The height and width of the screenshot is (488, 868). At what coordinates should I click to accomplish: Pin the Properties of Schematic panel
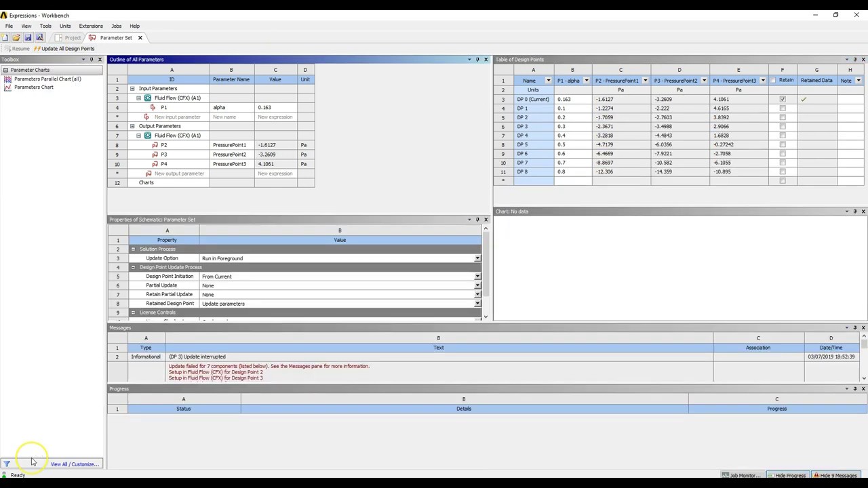(x=477, y=220)
